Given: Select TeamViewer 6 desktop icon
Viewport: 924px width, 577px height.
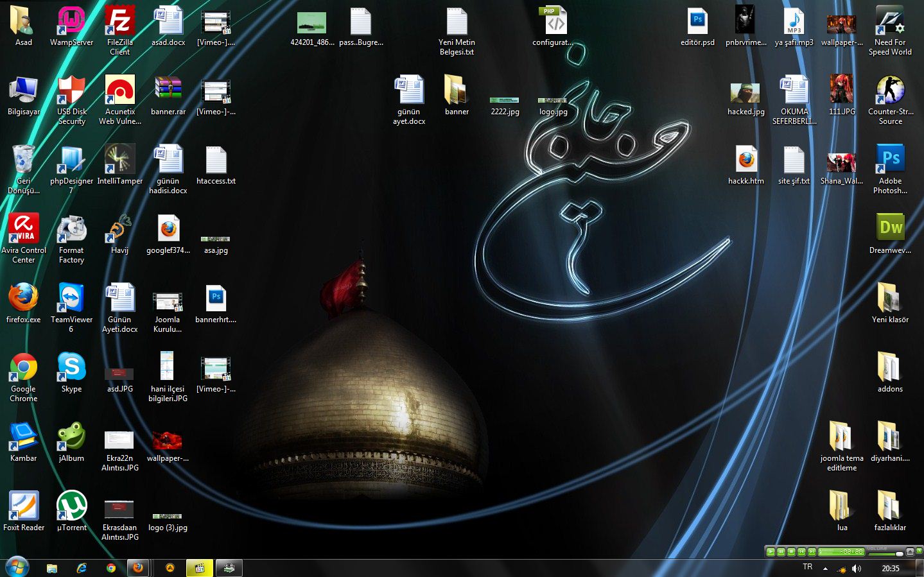Looking at the screenshot, I should pyautogui.click(x=71, y=308).
